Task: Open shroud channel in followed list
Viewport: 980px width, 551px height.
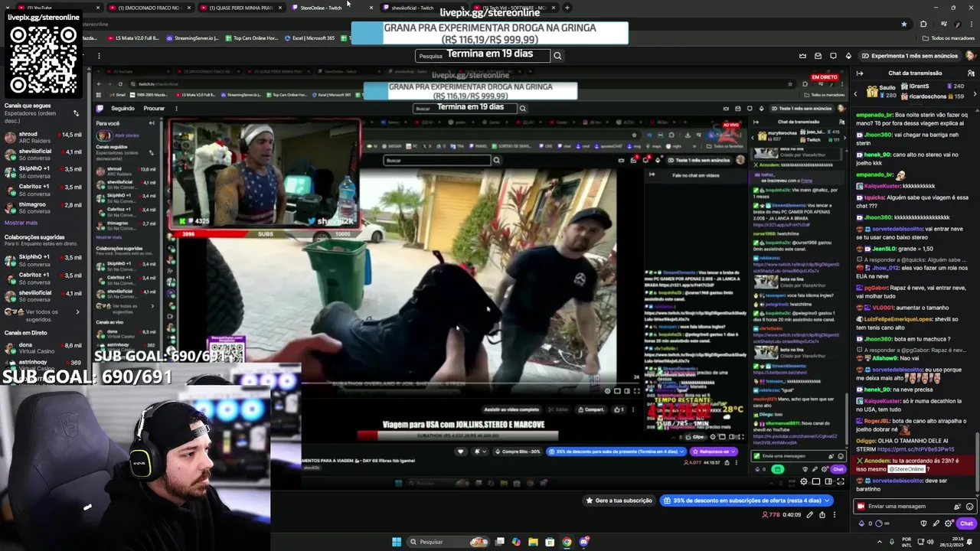Action: click(41, 137)
